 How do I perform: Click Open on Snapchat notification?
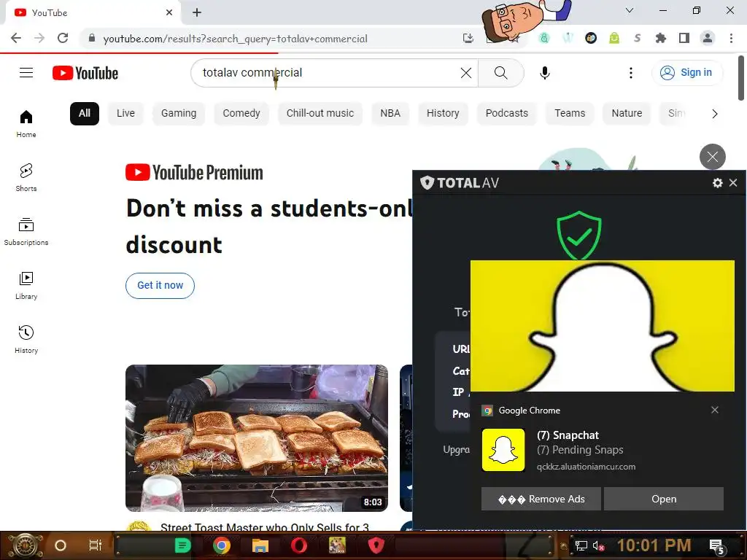[664, 499]
